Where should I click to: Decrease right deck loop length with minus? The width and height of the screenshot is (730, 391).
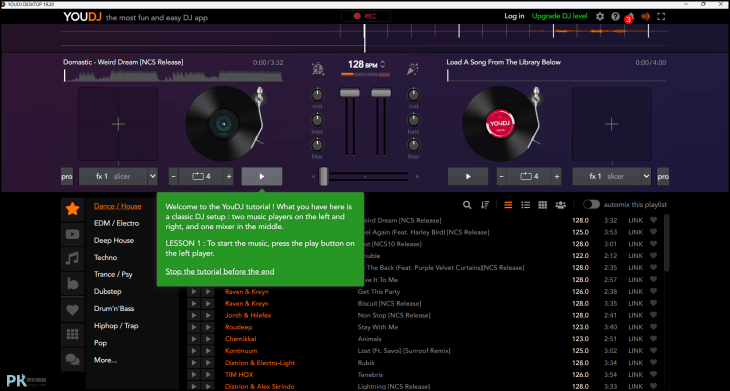(x=502, y=177)
